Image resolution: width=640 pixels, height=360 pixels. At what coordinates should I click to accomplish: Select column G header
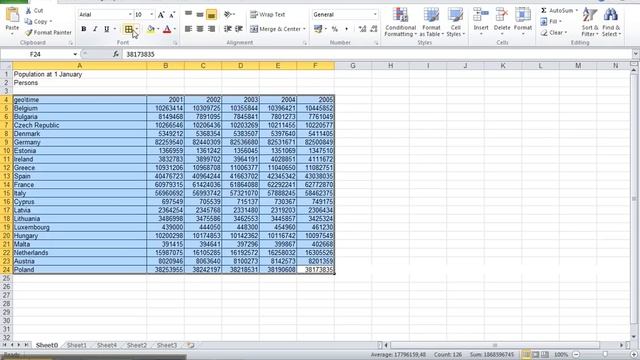coord(353,66)
